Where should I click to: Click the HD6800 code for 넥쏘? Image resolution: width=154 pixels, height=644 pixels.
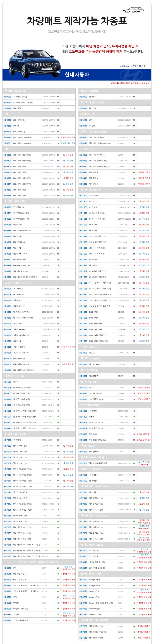(83, 452)
